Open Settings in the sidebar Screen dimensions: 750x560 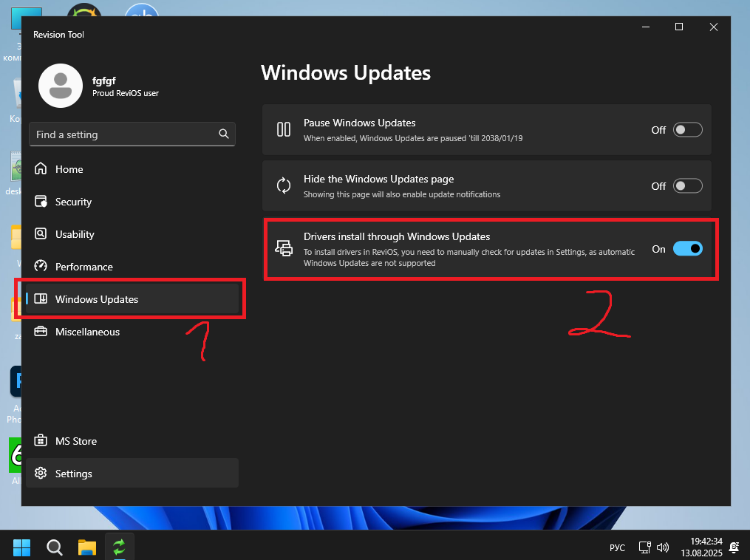(x=132, y=473)
